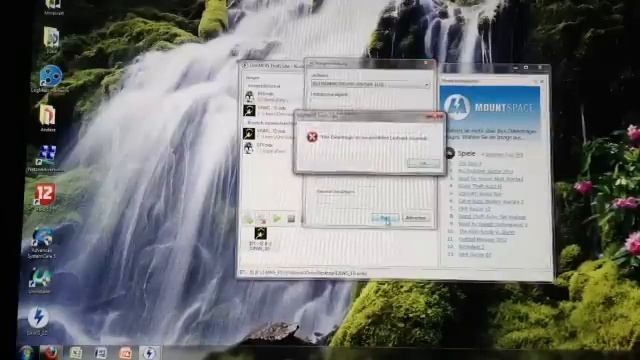Click DAEMON Tools lightning icon in taskbar
The width and height of the screenshot is (640, 360).
(149, 353)
